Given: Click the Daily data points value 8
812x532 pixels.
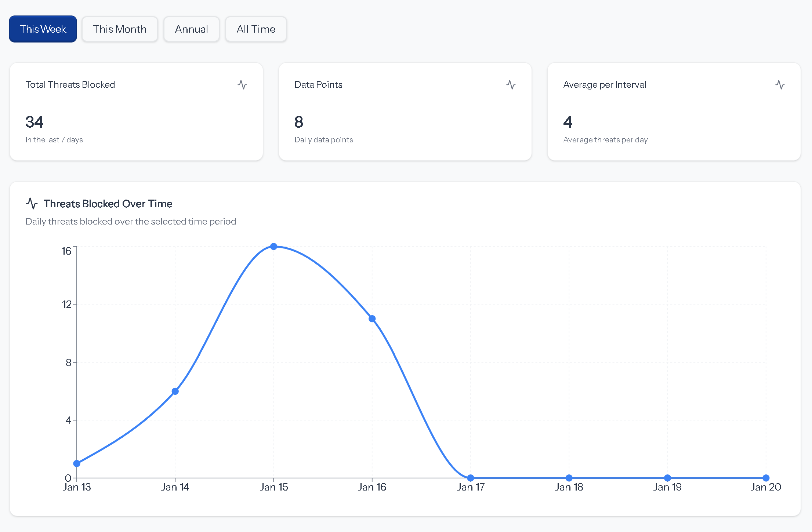Looking at the screenshot, I should 298,122.
